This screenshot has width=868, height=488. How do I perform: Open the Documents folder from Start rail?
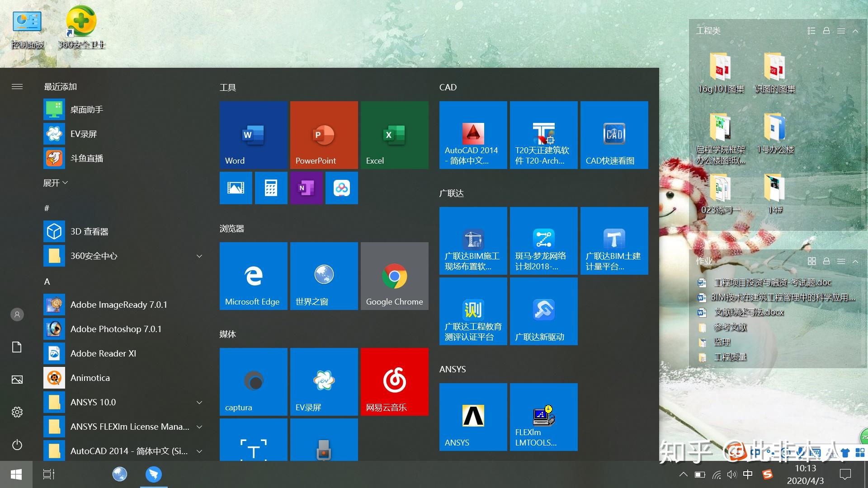17,347
